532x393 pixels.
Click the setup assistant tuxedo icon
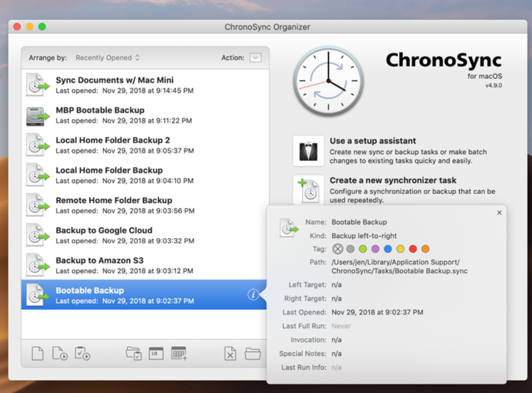pyautogui.click(x=309, y=151)
